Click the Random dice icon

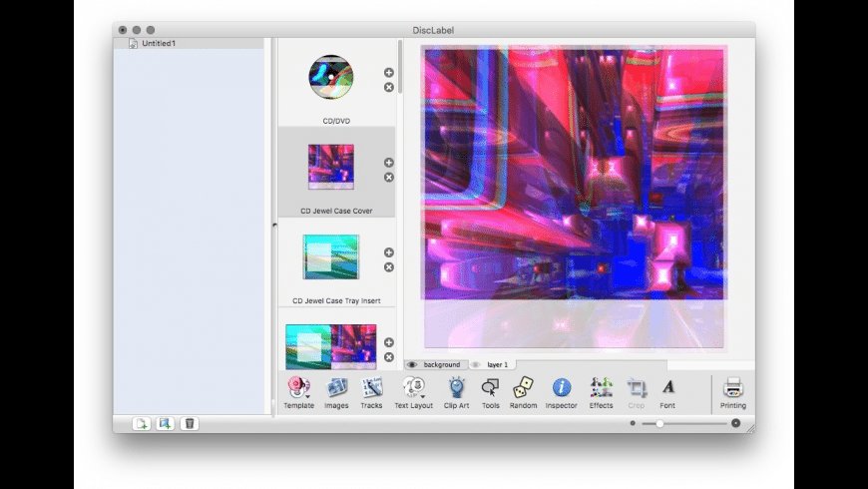pyautogui.click(x=523, y=389)
